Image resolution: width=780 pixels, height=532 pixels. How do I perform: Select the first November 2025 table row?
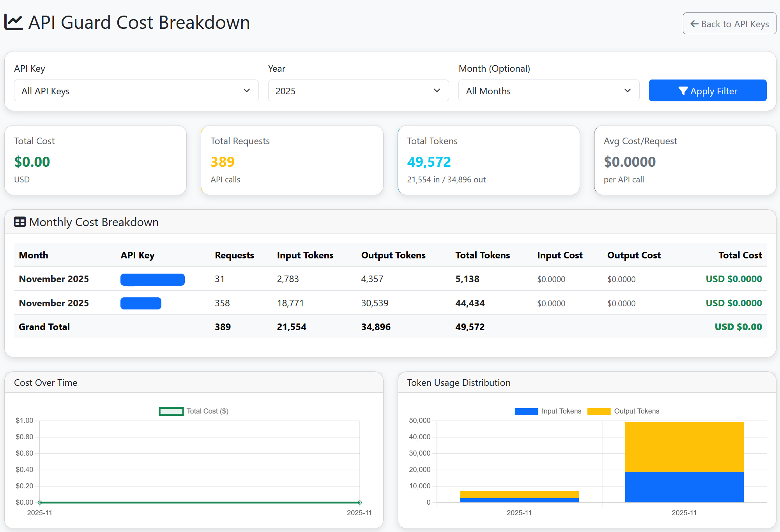click(390, 279)
